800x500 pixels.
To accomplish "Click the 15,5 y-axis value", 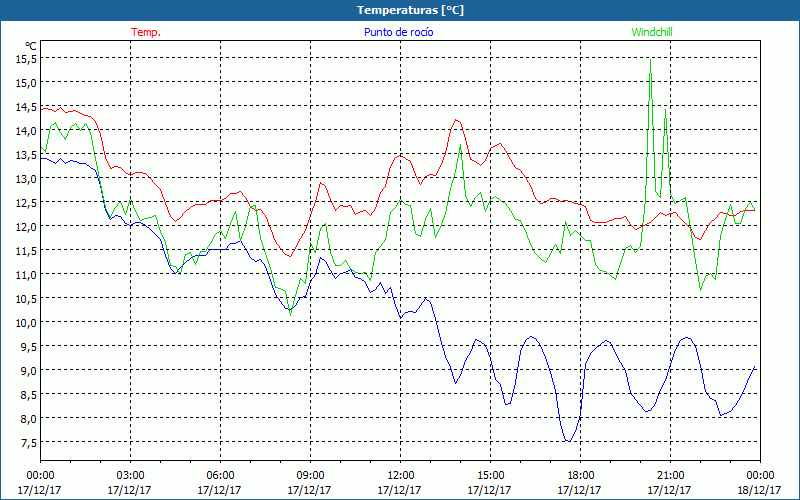I will coord(27,59).
